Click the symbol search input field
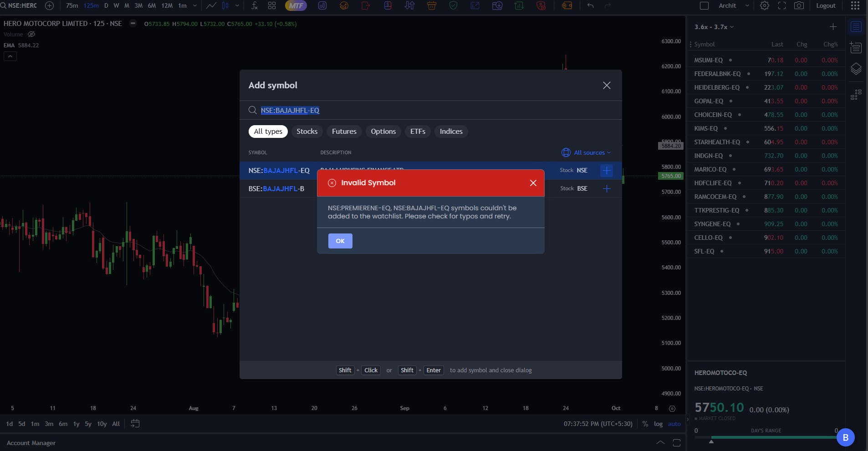868x451 pixels. click(x=430, y=111)
